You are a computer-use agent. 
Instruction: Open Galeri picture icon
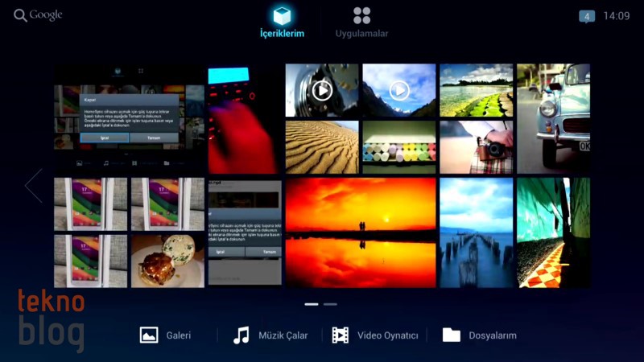pyautogui.click(x=149, y=335)
